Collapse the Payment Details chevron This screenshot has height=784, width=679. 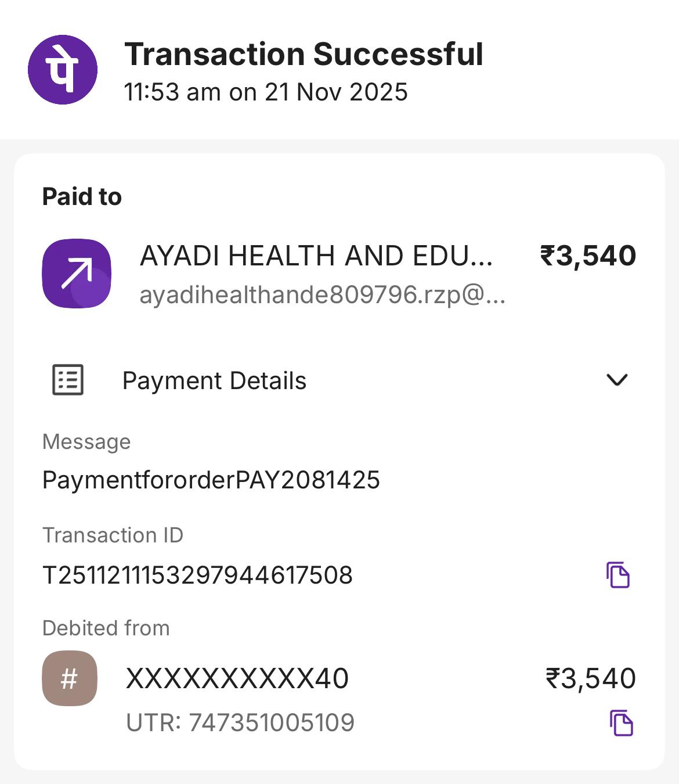point(616,380)
